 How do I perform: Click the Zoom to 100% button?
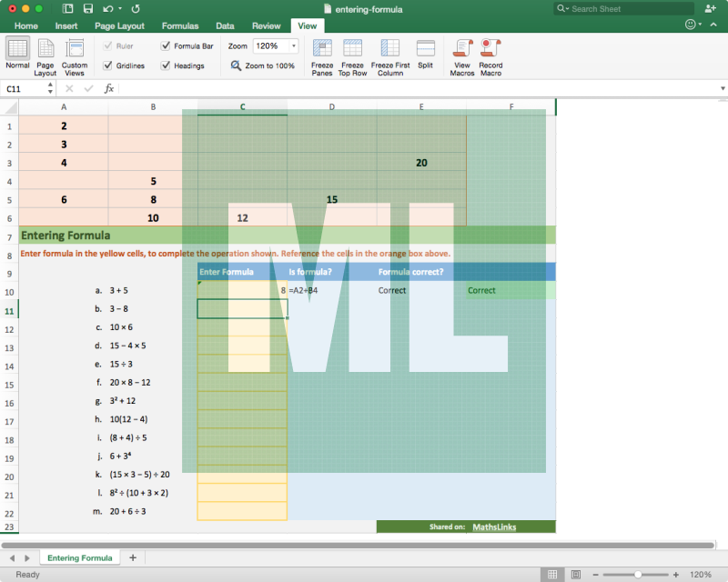263,65
